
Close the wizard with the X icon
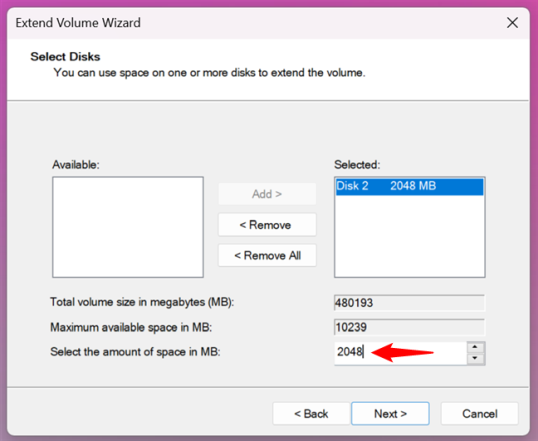(512, 23)
